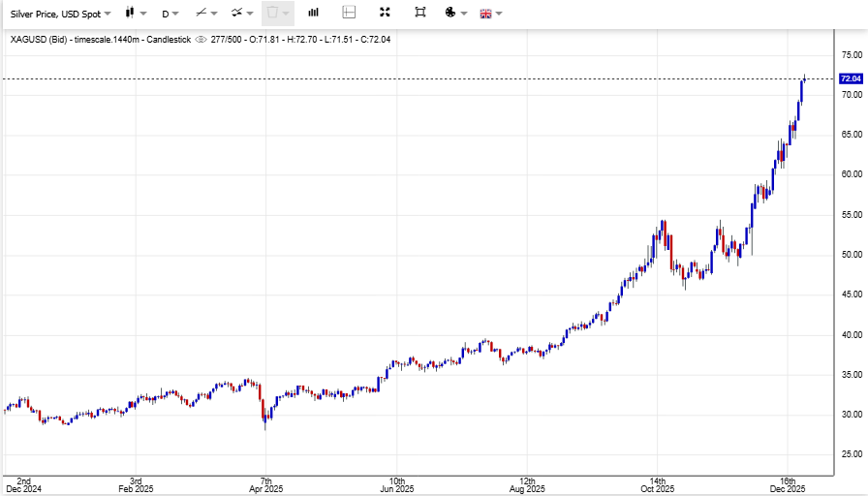
Task: Select the line drawing tool icon
Action: (201, 13)
